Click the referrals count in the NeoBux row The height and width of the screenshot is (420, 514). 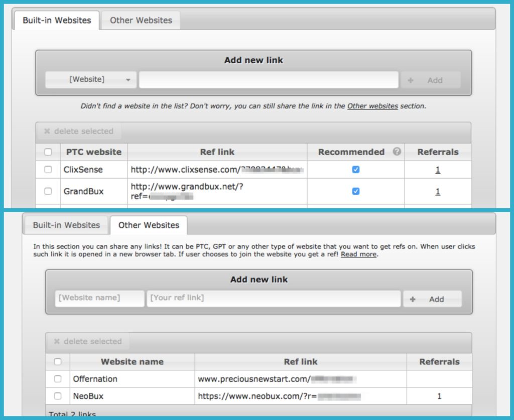coord(439,396)
